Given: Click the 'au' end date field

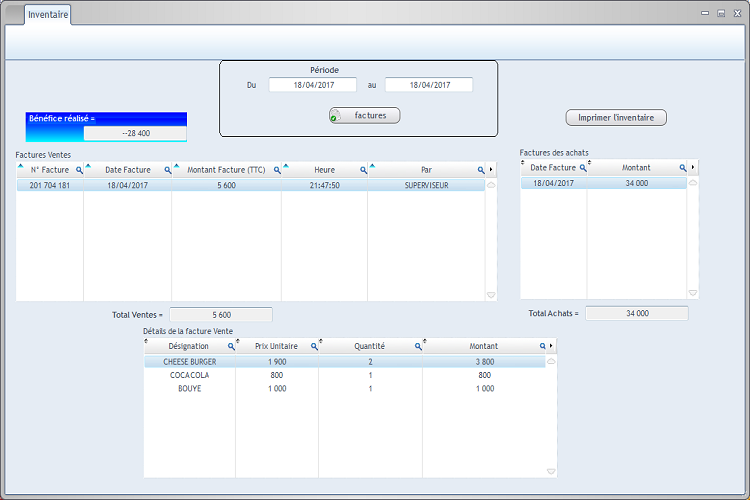Looking at the screenshot, I should point(428,85).
